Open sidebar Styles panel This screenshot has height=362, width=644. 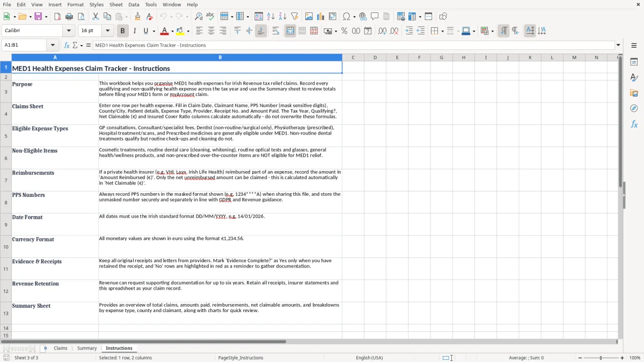634,78
